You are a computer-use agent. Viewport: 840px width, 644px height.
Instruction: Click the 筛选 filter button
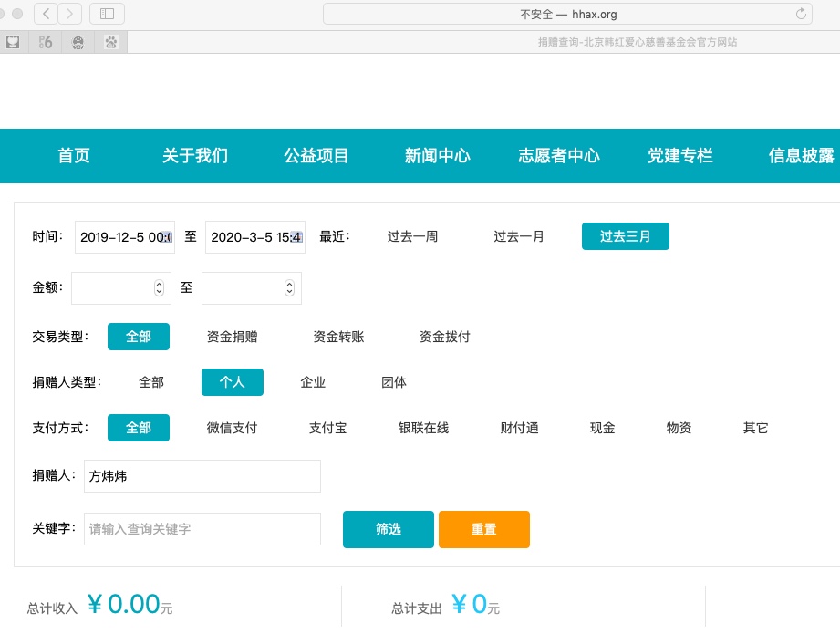pyautogui.click(x=389, y=529)
